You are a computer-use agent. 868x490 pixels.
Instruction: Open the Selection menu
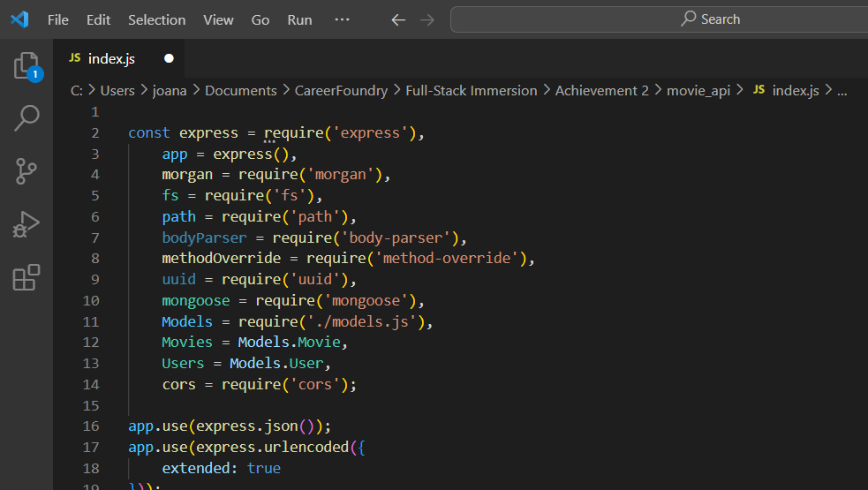[x=156, y=19]
